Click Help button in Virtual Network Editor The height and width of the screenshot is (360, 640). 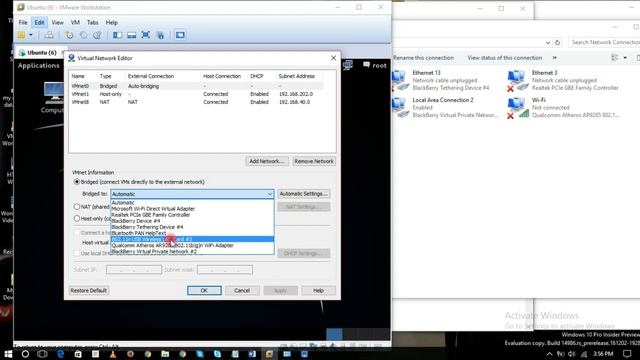(318, 290)
